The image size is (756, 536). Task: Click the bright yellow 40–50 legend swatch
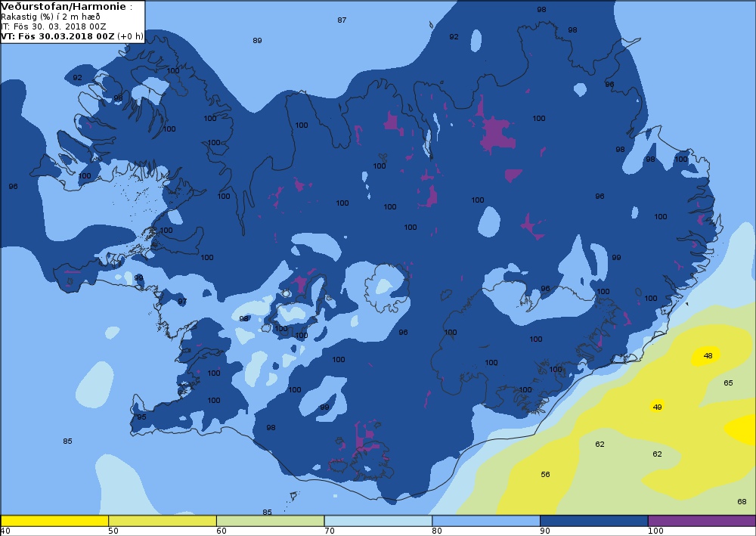(x=54, y=521)
